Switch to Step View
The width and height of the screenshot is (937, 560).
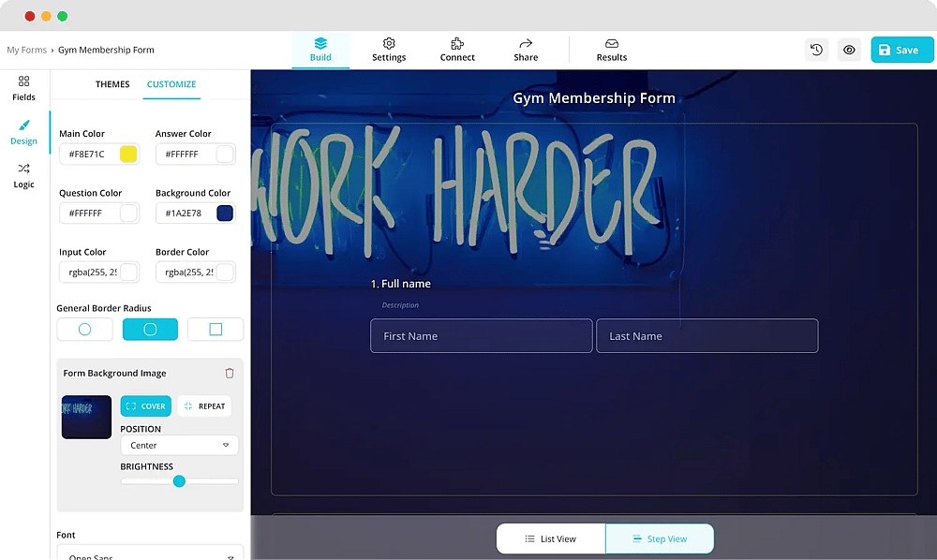click(660, 538)
